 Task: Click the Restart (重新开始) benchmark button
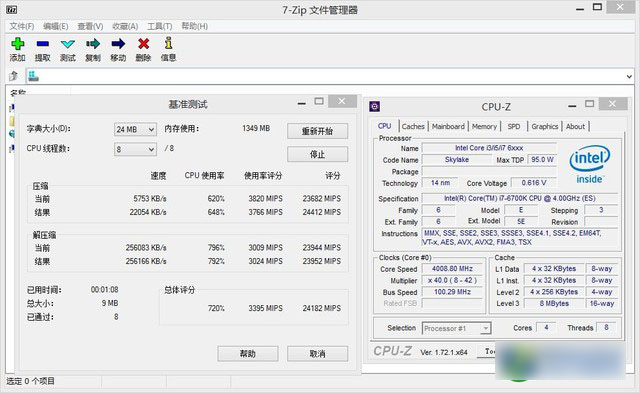[x=317, y=131]
